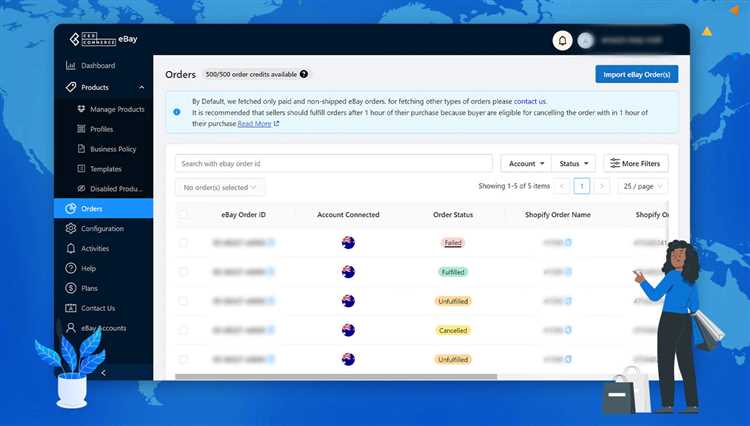Viewport: 750px width, 426px height.
Task: Click the Shopify Order Name column header
Action: coord(558,215)
